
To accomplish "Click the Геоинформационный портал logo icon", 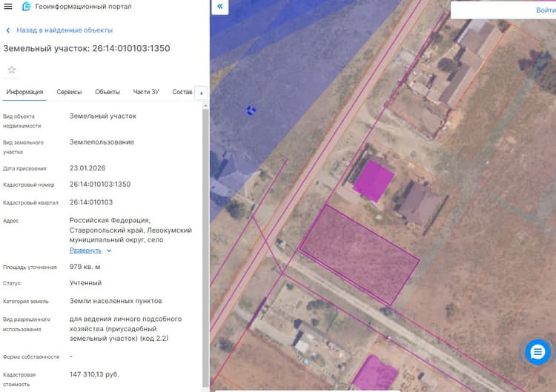I will pos(26,7).
